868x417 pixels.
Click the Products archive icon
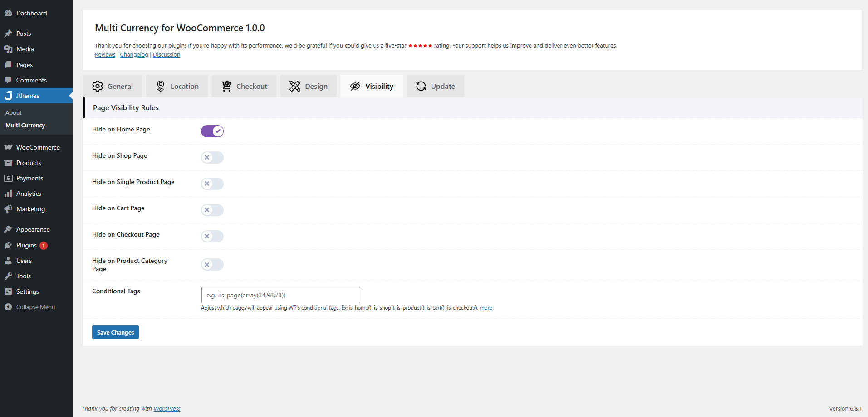pyautogui.click(x=8, y=163)
